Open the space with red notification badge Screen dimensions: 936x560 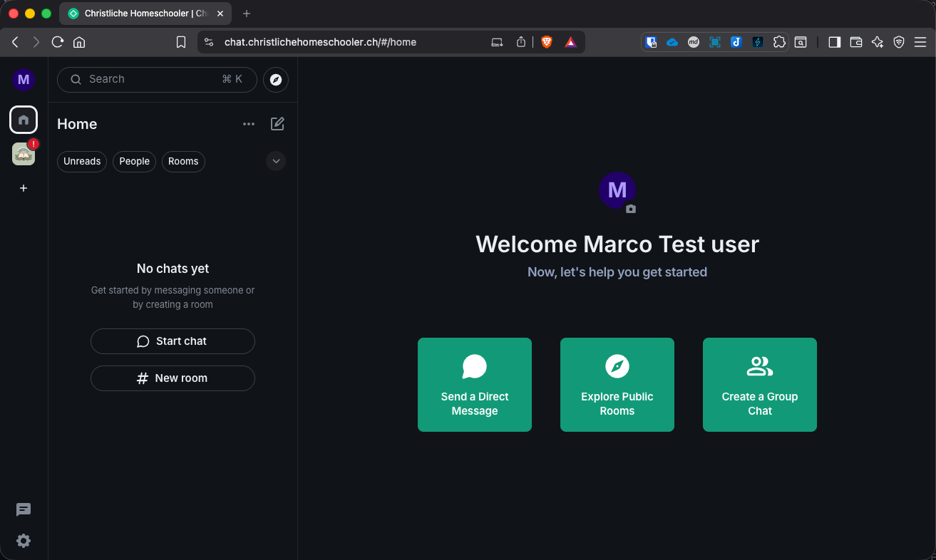[24, 153]
